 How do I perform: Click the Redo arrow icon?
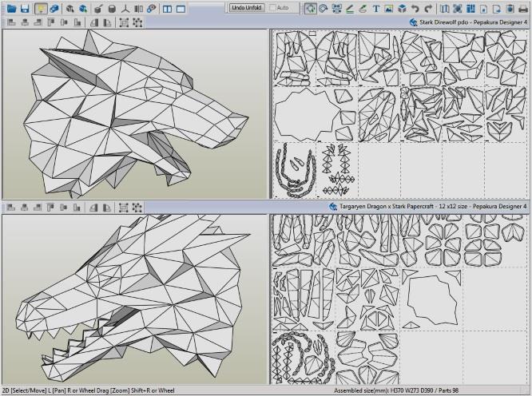click(x=428, y=9)
